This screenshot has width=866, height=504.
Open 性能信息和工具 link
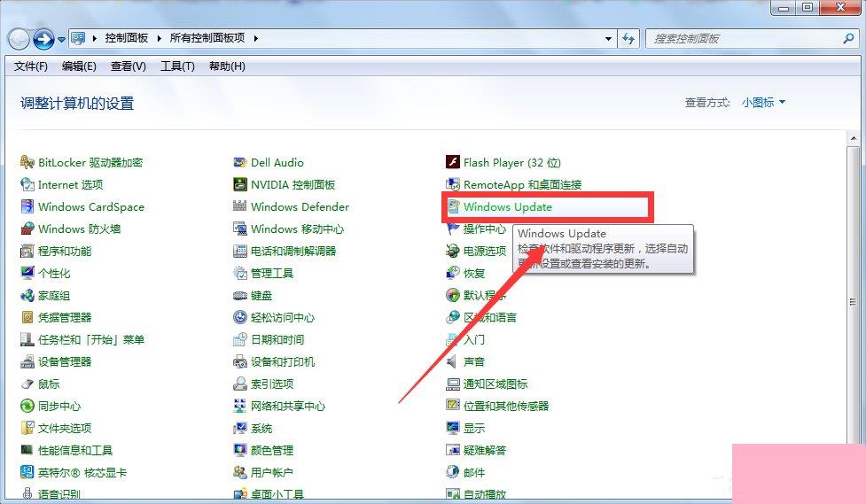[x=75, y=451]
